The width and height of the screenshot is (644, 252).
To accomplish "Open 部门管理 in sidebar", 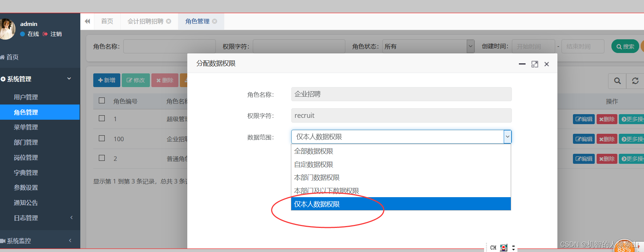I will pos(26,142).
